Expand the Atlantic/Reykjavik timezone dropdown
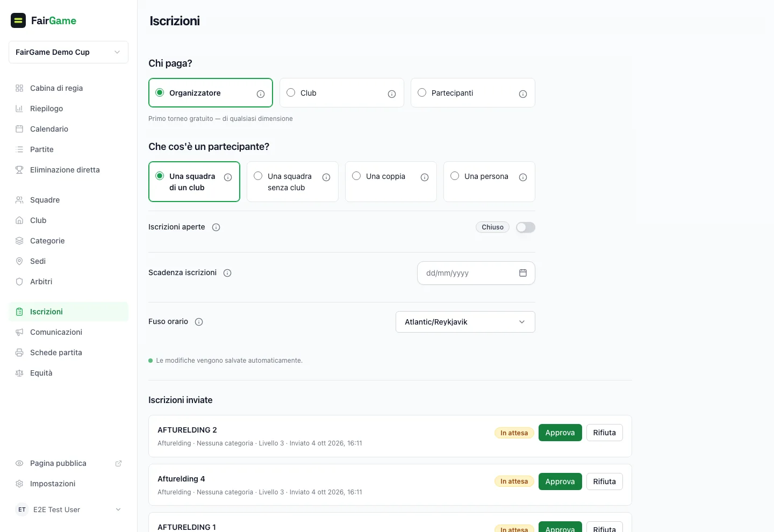Image resolution: width=774 pixels, height=532 pixels. click(x=465, y=322)
